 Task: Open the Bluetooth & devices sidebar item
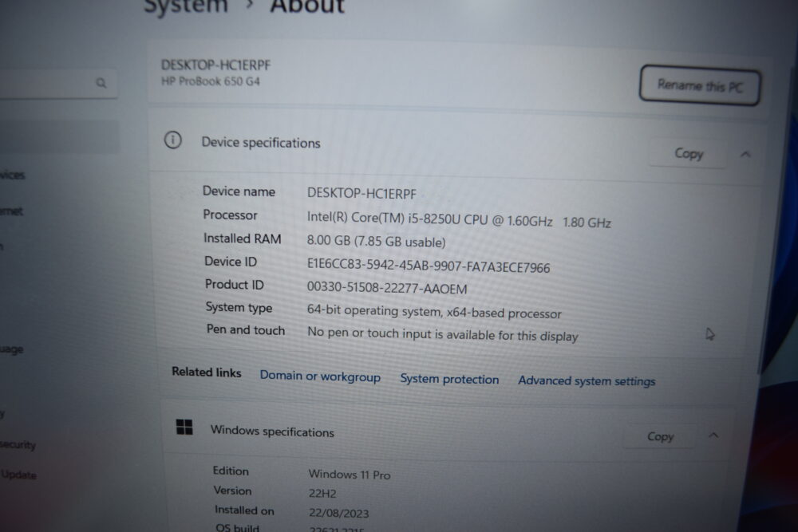[13, 175]
